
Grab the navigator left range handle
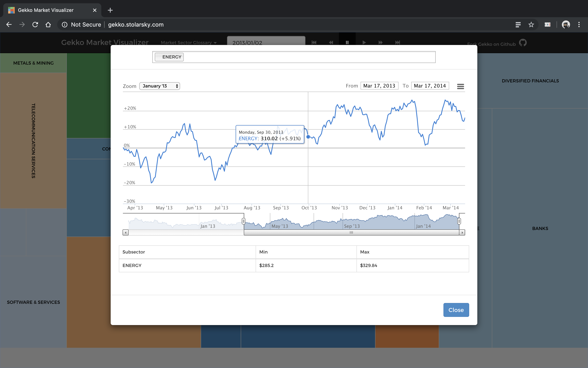(243, 221)
